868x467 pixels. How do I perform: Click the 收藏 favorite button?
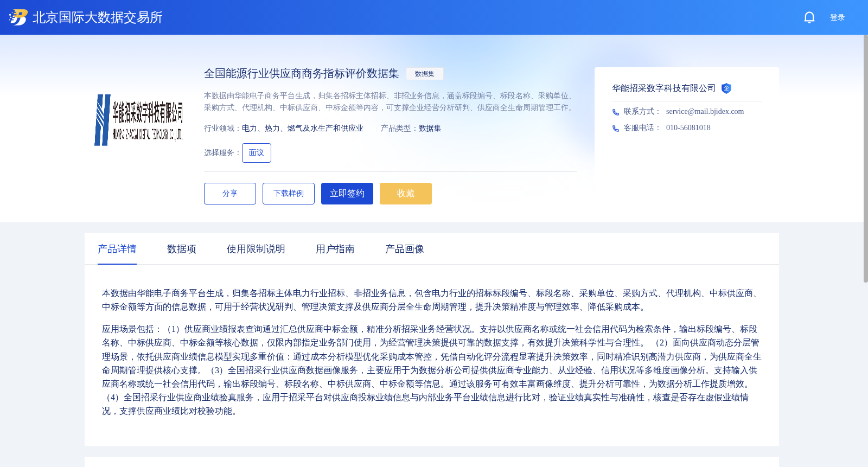pos(406,194)
